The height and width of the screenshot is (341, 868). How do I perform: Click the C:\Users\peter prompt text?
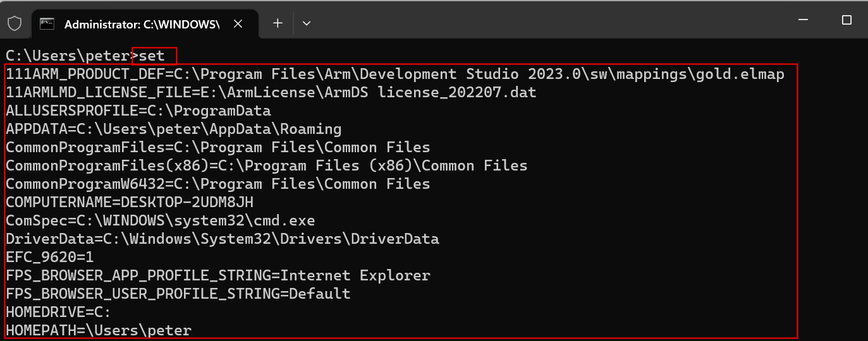coord(68,56)
